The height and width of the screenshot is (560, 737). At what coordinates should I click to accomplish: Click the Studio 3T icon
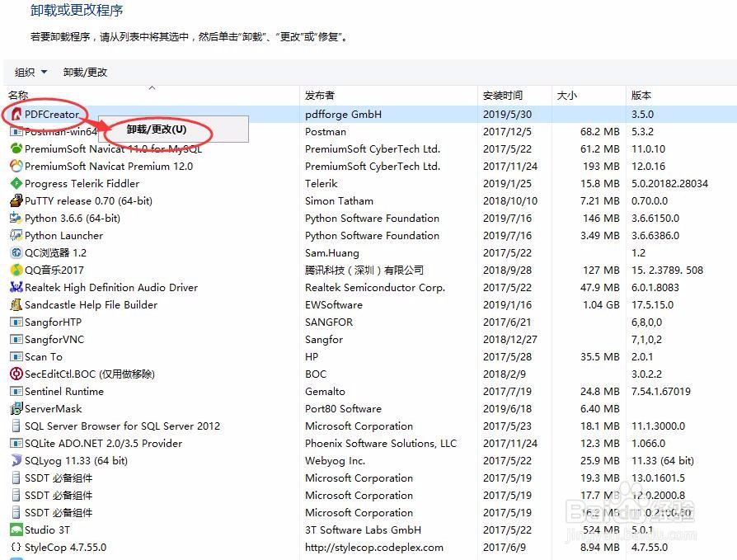tap(16, 530)
